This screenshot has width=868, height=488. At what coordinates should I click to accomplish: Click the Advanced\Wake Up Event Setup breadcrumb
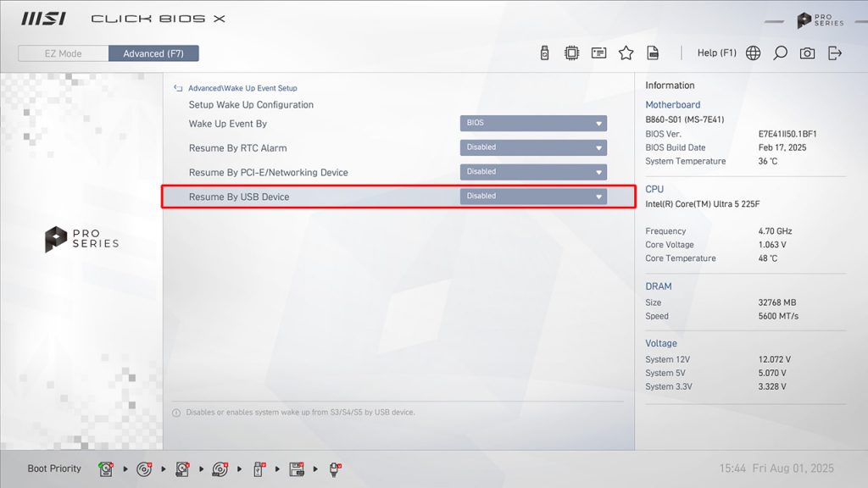pos(242,88)
